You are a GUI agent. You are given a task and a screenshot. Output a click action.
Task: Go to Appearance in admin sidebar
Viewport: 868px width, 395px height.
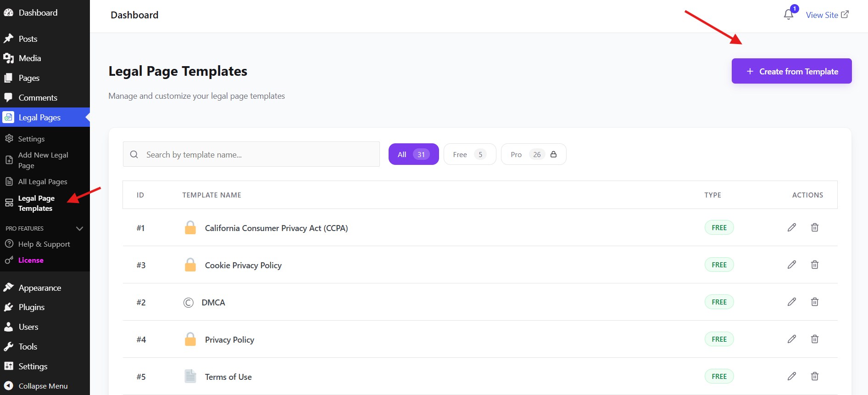click(40, 288)
